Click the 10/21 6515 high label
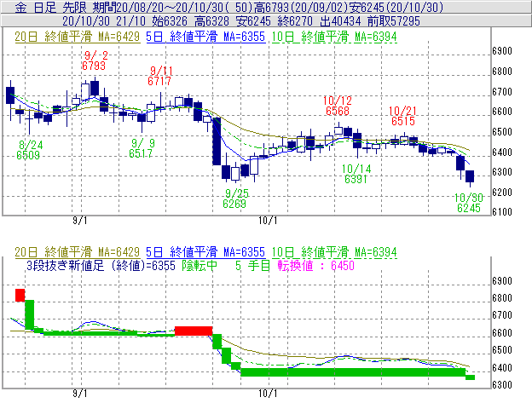This screenshot has width=532, height=403. (402, 116)
